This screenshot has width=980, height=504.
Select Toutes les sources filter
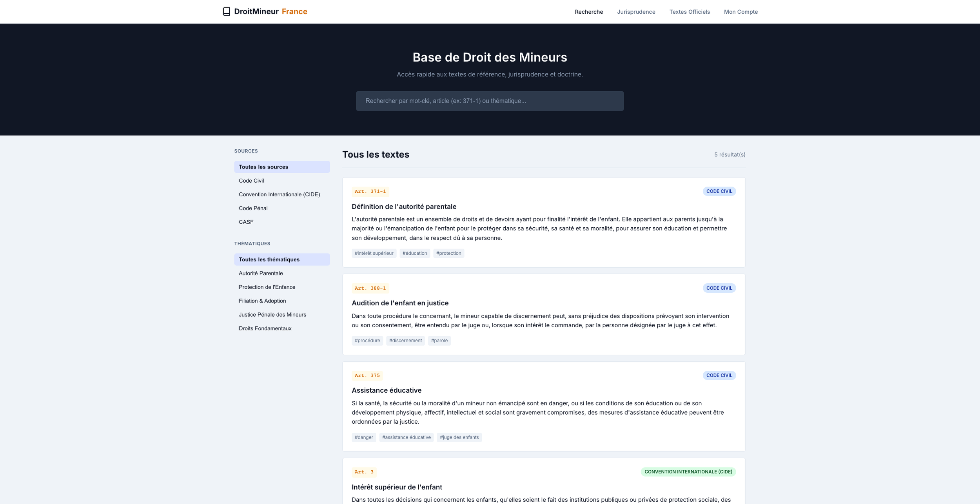click(x=263, y=167)
